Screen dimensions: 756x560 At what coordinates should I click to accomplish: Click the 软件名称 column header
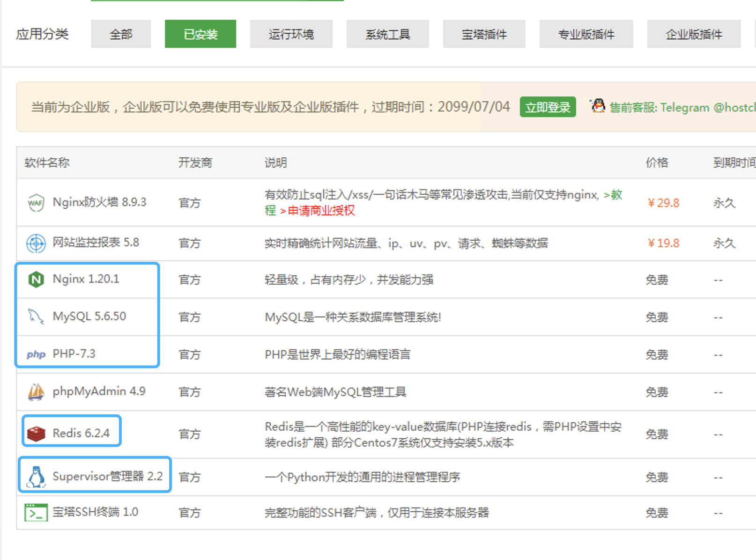[47, 162]
